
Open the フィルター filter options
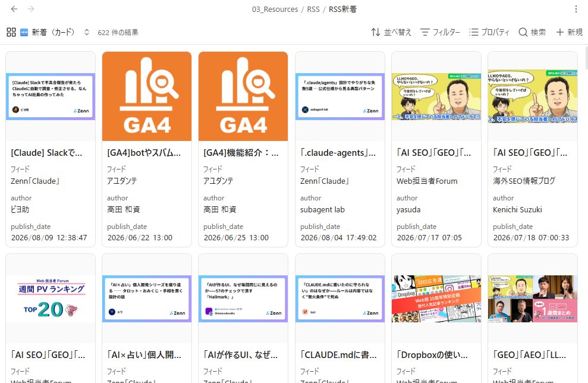point(440,32)
